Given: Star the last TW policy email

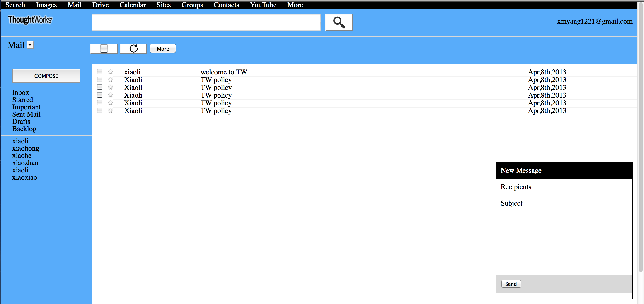Looking at the screenshot, I should [x=110, y=110].
